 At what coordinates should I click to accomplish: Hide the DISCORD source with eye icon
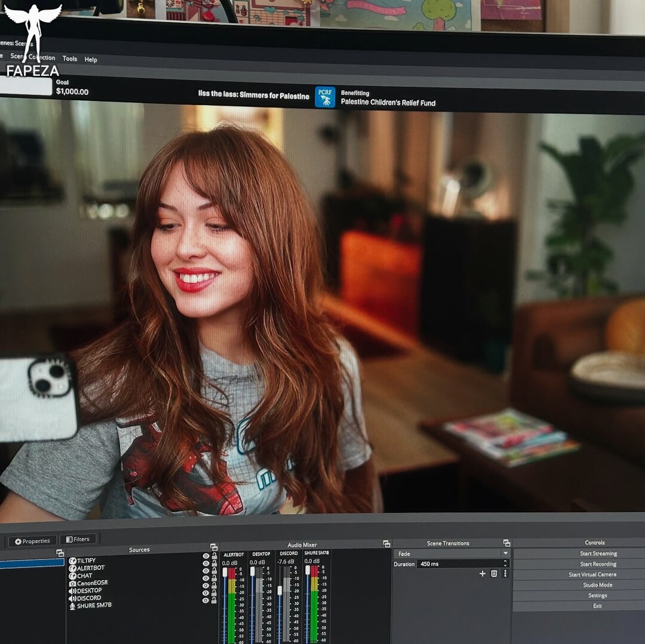[205, 593]
